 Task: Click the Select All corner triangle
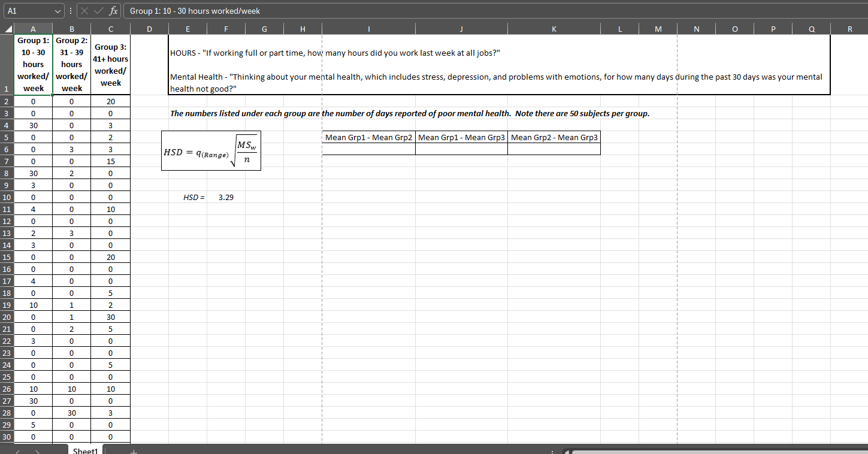(x=7, y=28)
